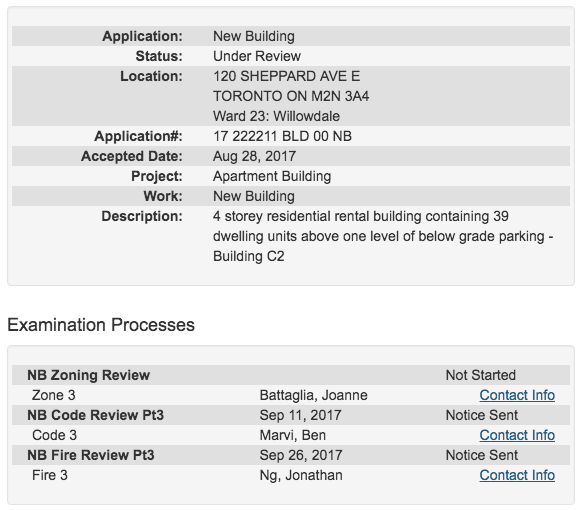The image size is (583, 510).
Task: Click the Not Started status text
Action: tap(480, 375)
